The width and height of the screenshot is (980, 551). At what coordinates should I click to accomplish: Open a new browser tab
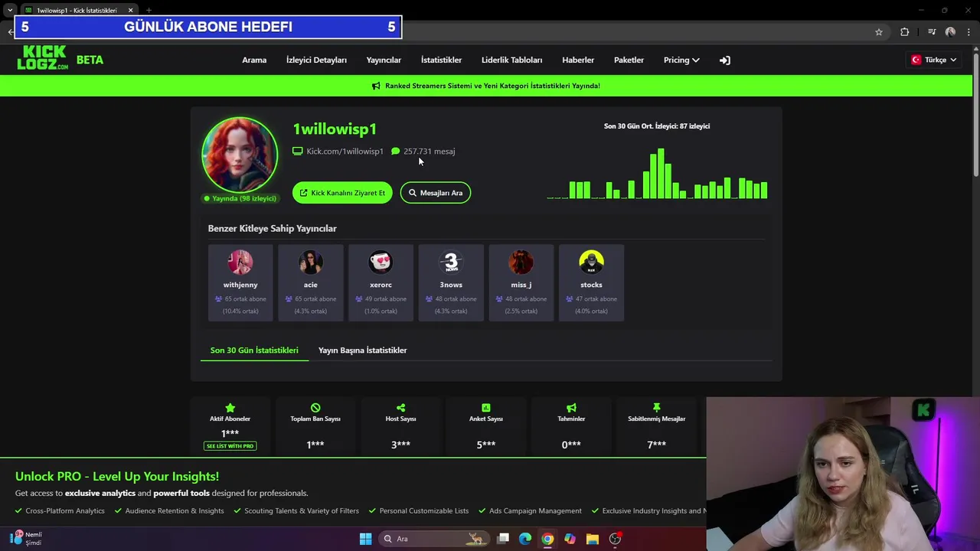tap(149, 10)
